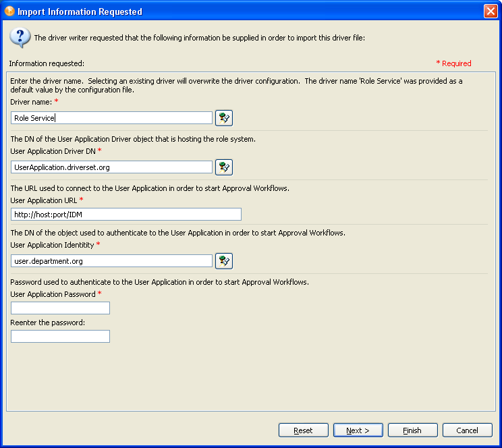Cancel the driver import dialog
Viewport: 502px width, 448px height.
point(467,430)
